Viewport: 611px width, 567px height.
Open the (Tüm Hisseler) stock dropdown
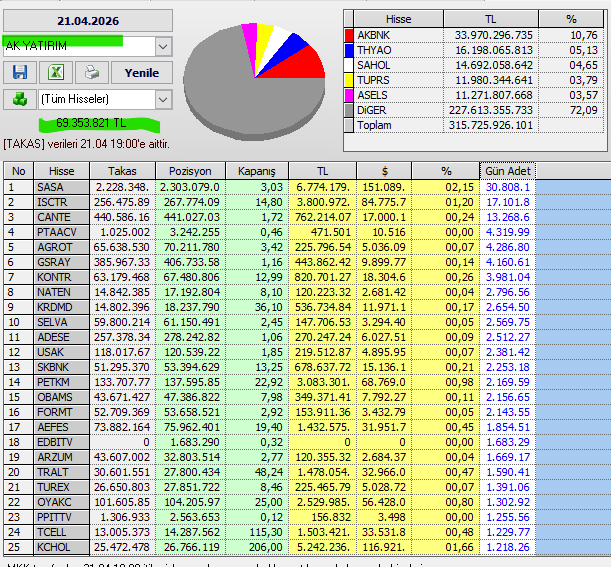pyautogui.click(x=163, y=99)
